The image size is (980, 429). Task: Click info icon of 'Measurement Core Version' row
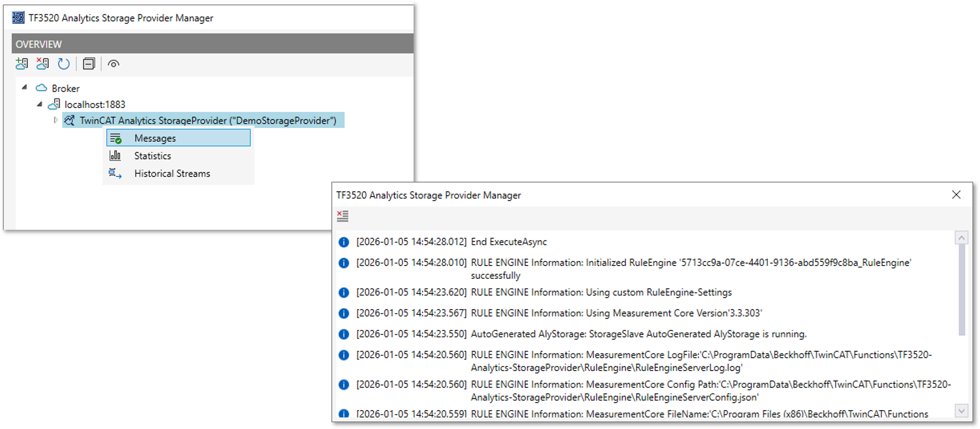344,313
